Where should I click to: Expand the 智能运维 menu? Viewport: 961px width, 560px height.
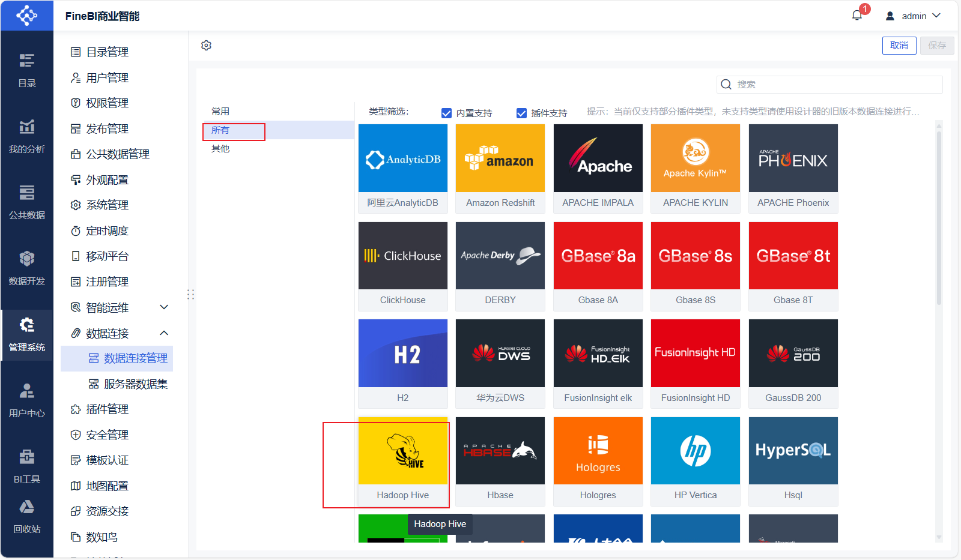click(x=163, y=307)
